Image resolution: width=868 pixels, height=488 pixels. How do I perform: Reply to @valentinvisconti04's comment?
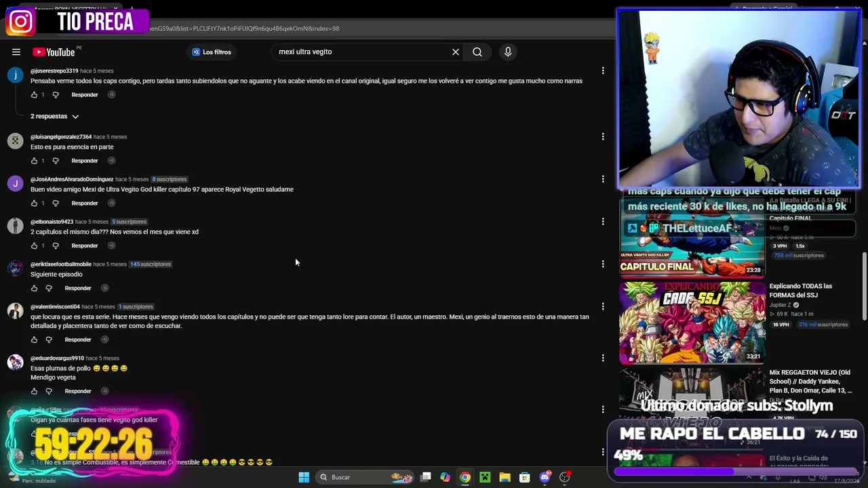pos(78,340)
